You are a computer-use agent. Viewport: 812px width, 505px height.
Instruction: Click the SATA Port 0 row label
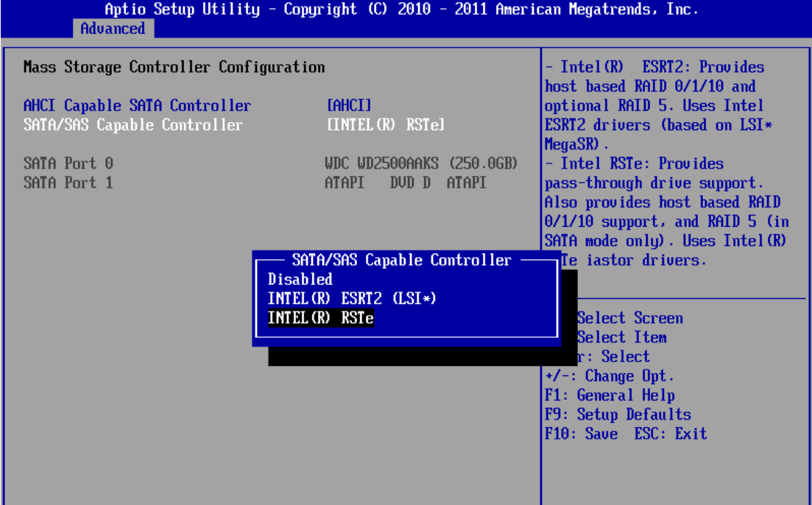coord(68,163)
